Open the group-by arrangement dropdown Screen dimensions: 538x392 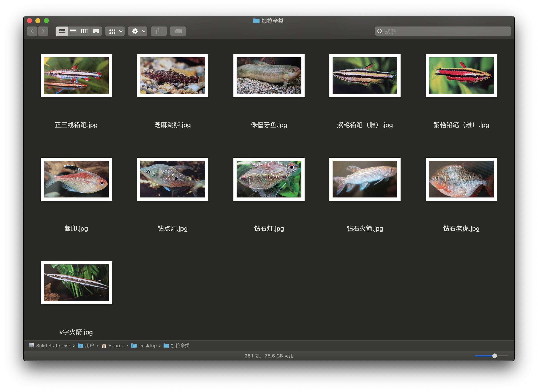point(115,31)
